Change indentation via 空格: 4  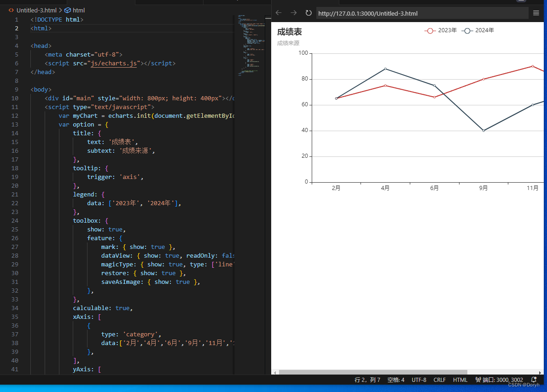pos(396,380)
